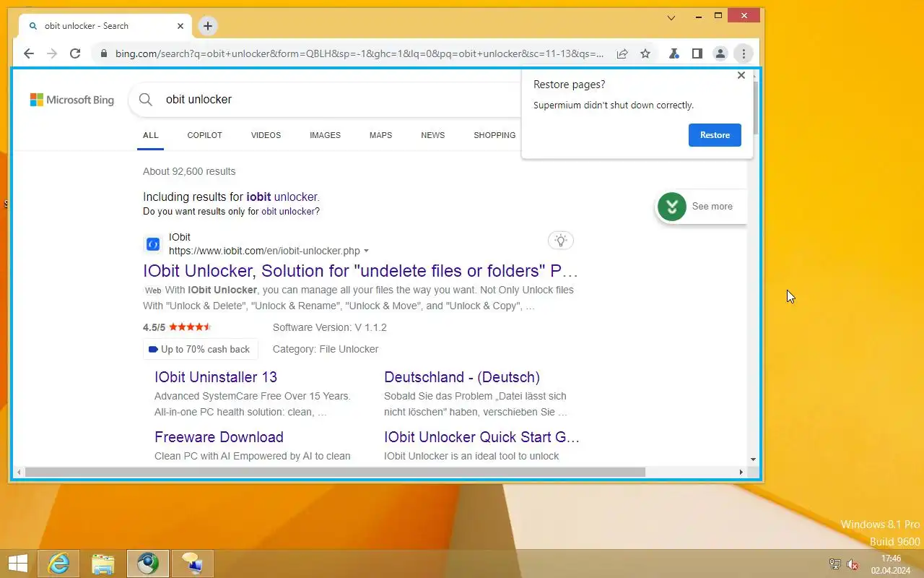This screenshot has height=578, width=924.
Task: Switch to the VIDEOS tab
Action: pyautogui.click(x=266, y=135)
